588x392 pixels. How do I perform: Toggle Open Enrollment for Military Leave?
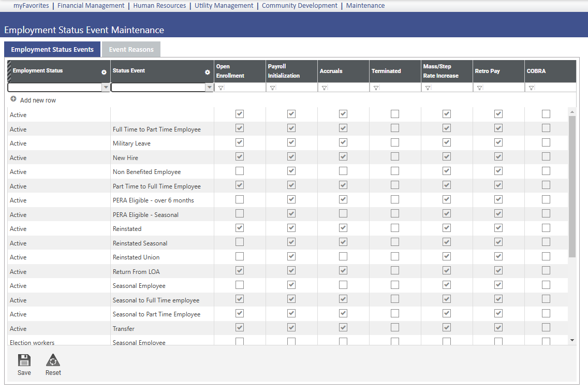[x=240, y=142]
